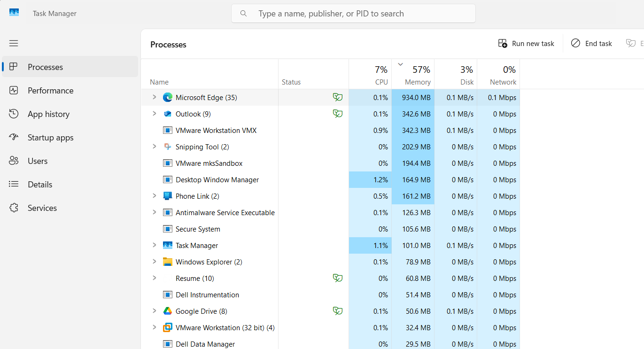Select the Microsoft Edge network value 0.1 Mbps

502,97
